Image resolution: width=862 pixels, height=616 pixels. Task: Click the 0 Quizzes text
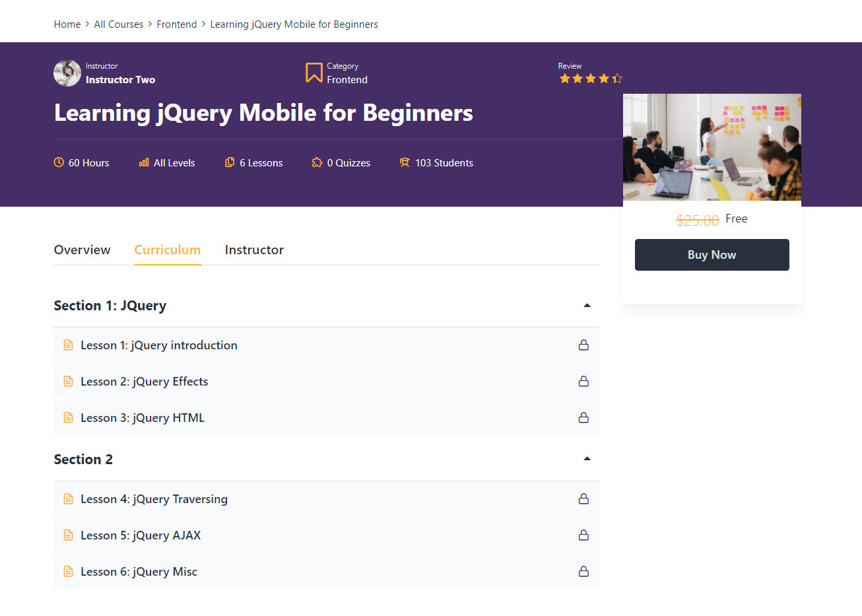348,163
